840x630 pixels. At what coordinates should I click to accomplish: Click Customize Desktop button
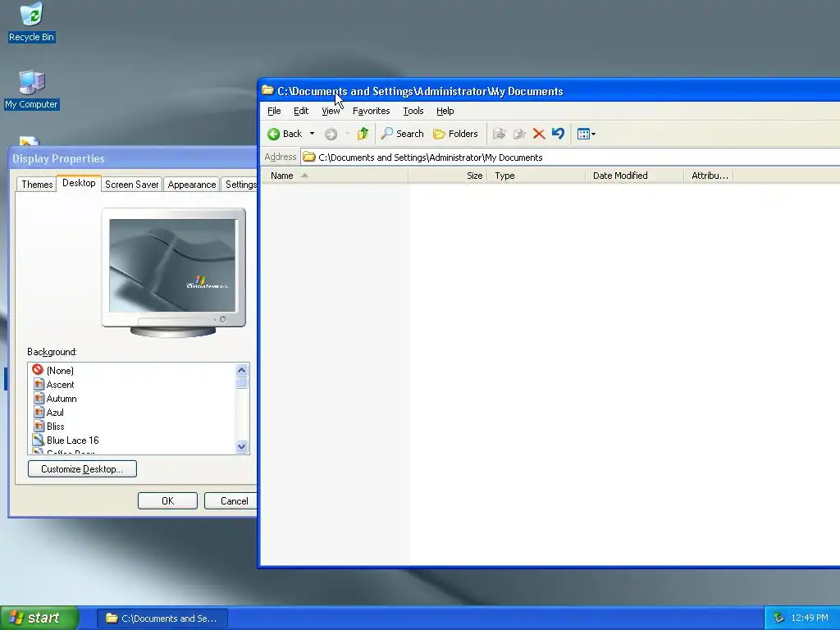click(x=82, y=468)
